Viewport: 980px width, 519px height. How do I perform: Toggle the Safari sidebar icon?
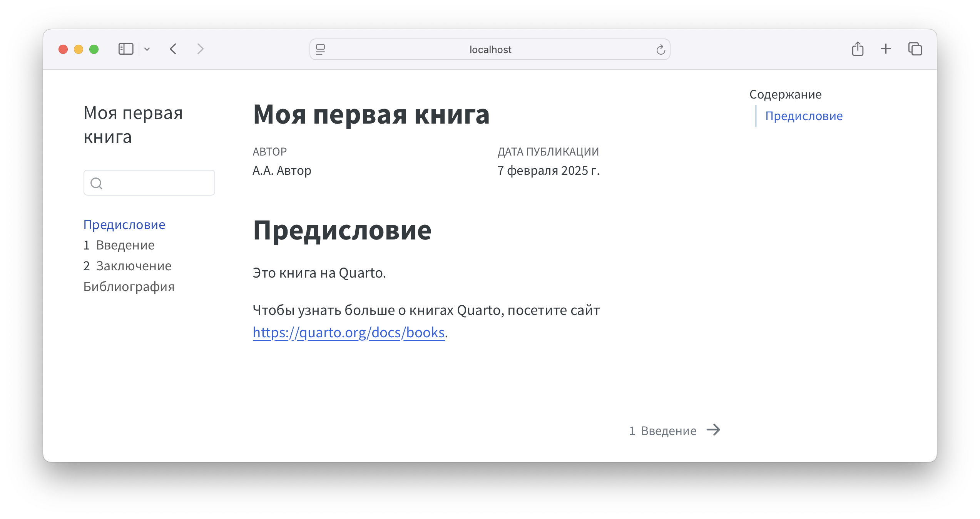[125, 49]
